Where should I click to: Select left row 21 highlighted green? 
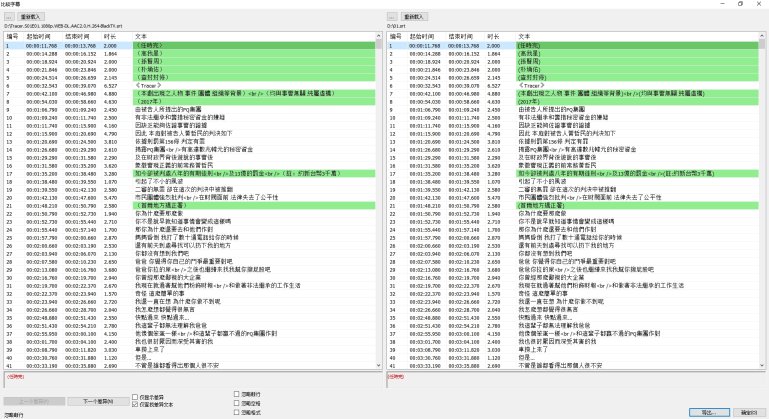[x=190, y=206]
